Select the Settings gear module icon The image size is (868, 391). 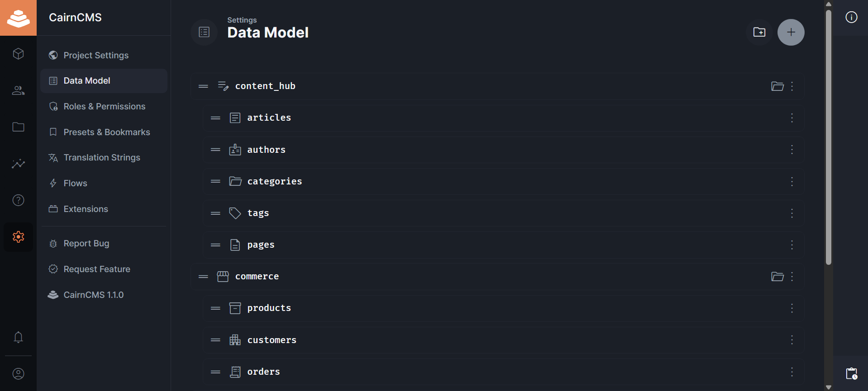tap(18, 237)
